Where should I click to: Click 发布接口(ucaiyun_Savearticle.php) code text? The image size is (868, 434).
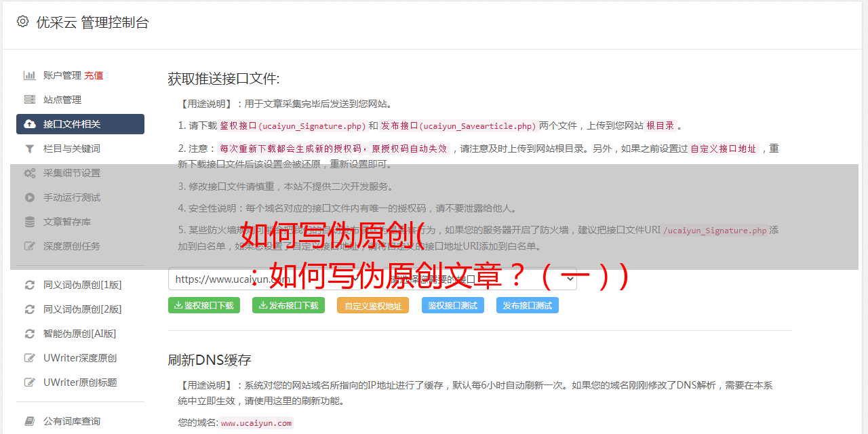[x=459, y=125]
